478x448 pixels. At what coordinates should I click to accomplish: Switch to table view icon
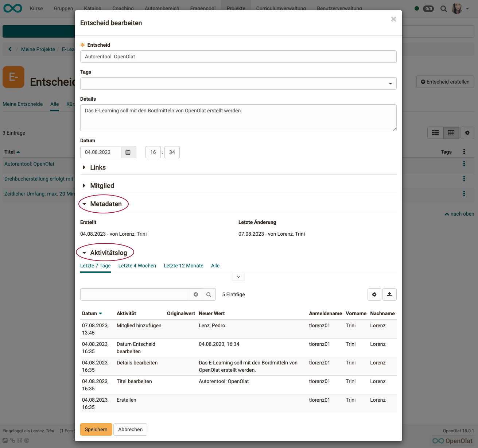tap(451, 133)
